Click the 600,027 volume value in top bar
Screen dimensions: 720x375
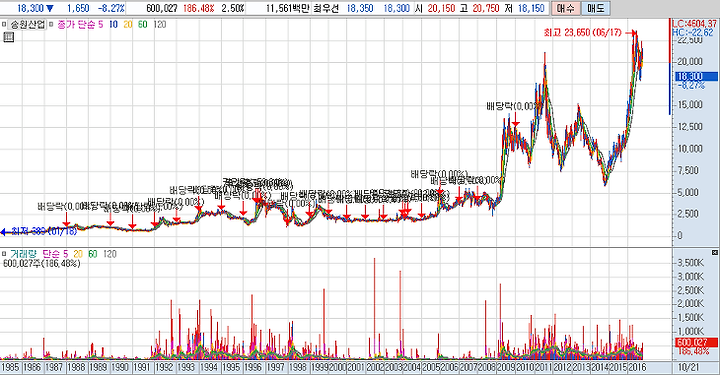pos(162,8)
